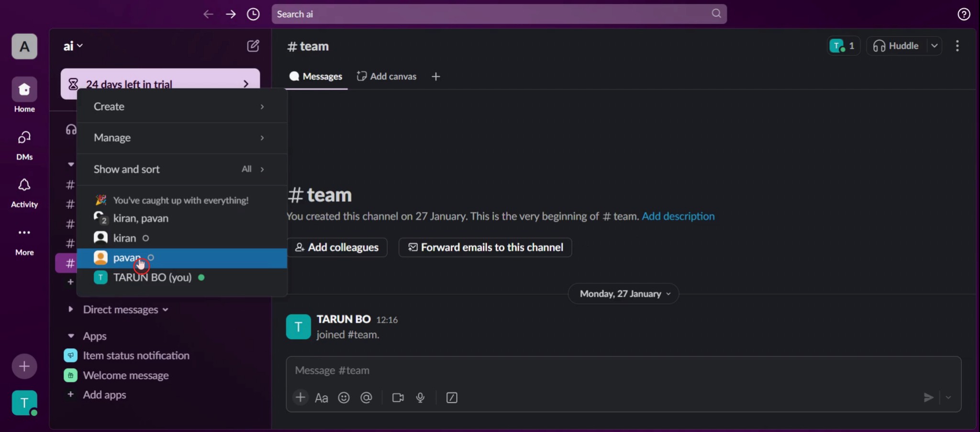Click the Add colleagues button
The image size is (980, 432).
point(337,247)
